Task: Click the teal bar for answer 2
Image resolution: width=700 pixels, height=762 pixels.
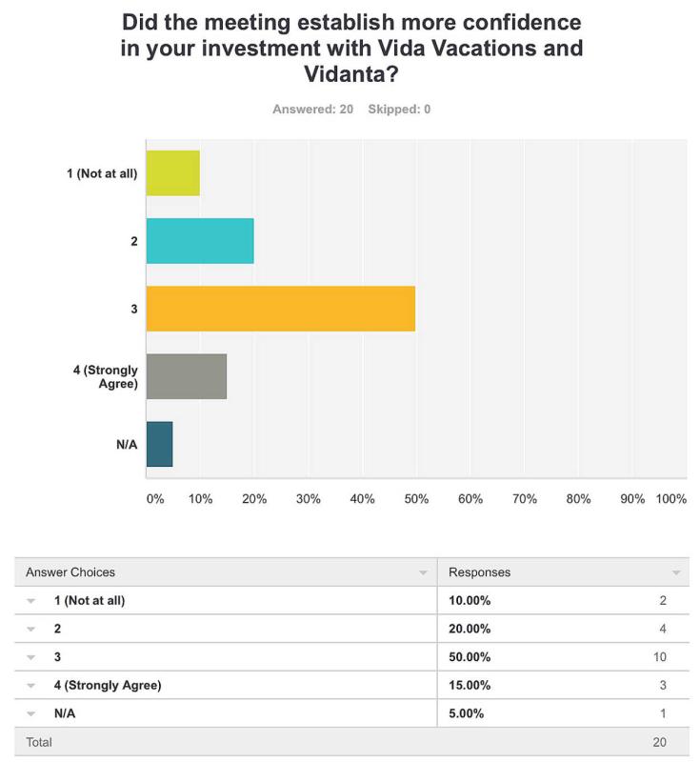Action: 200,241
